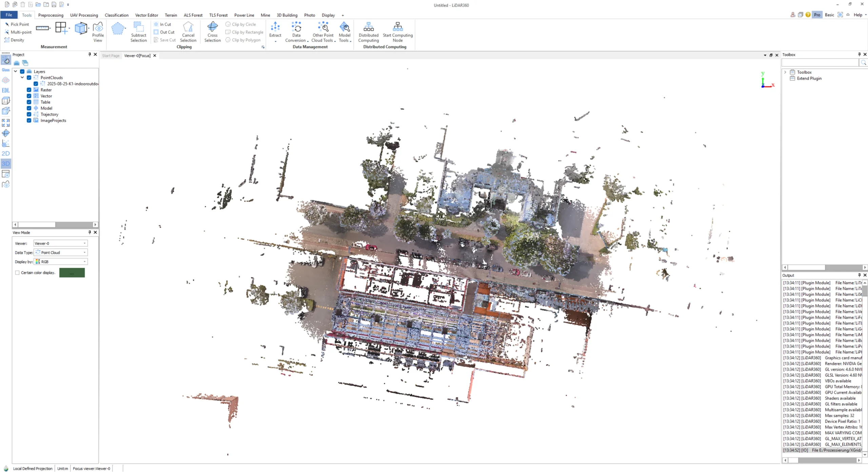Open the Data Conversion tool
Screen dimensions: 868x472
pyautogui.click(x=296, y=32)
